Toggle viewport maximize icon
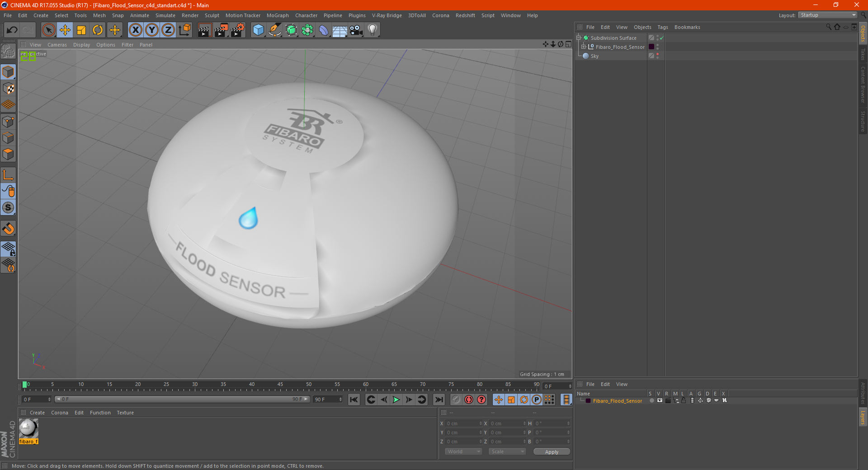This screenshot has width=868, height=470. (x=568, y=44)
